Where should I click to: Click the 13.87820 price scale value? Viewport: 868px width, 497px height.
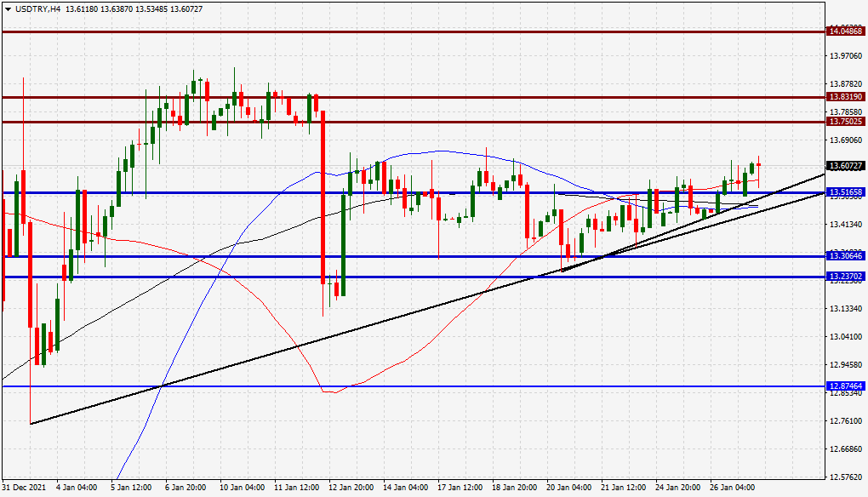[846, 84]
